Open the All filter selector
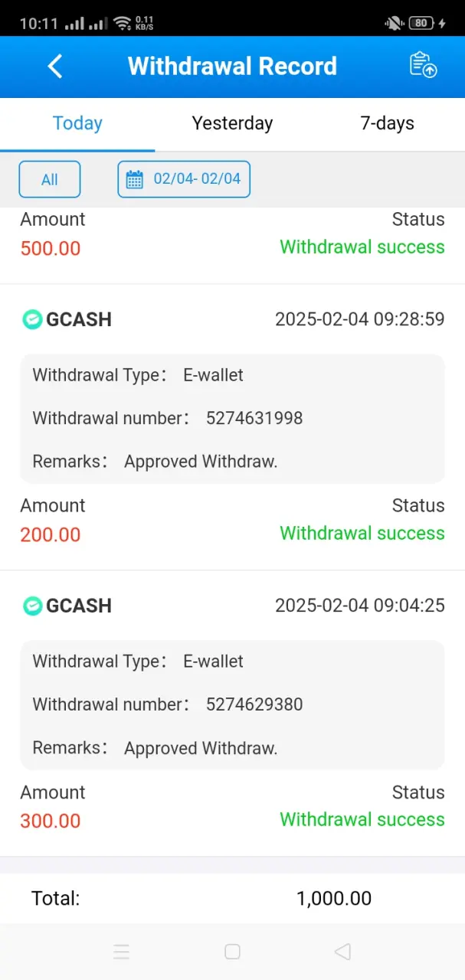This screenshot has width=465, height=980. [x=50, y=180]
